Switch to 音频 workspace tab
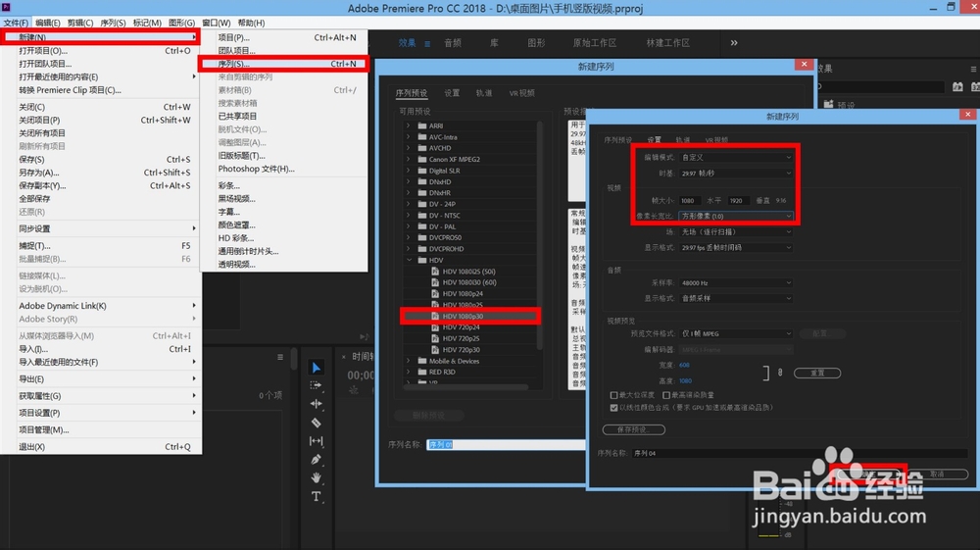Image resolution: width=980 pixels, height=550 pixels. pos(453,42)
